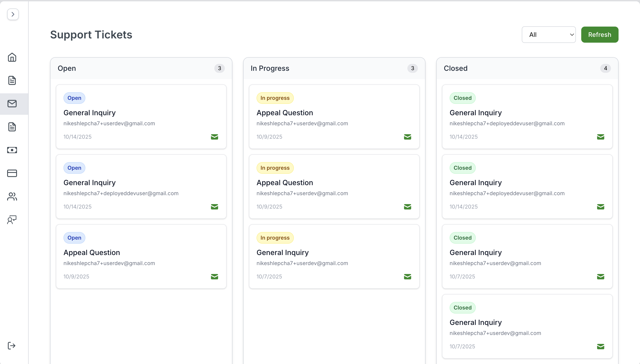Click mail icon on In progress General Inquiry card

point(407,276)
